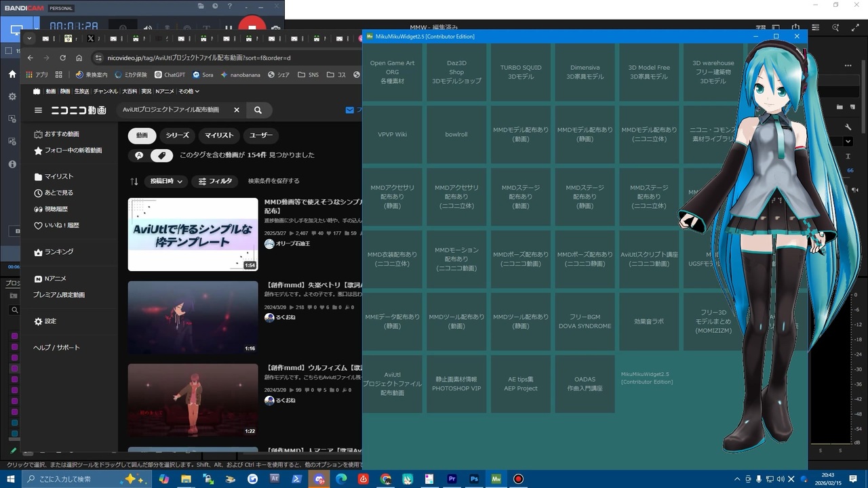Open the Sora bookmark

[203, 75]
